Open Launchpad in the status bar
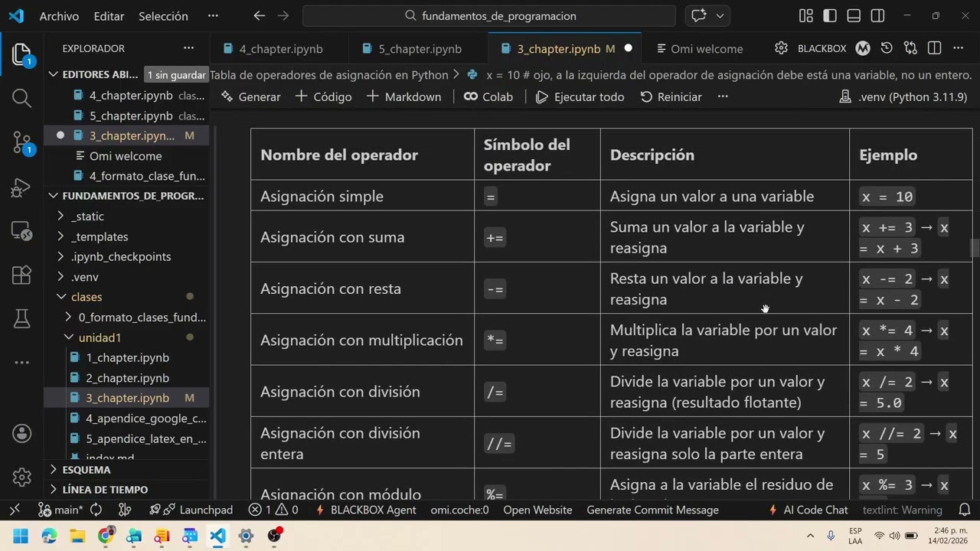The width and height of the screenshot is (980, 551). [x=191, y=510]
